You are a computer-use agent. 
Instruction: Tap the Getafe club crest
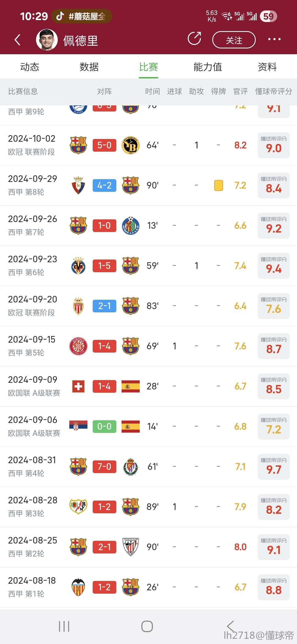coord(130,226)
